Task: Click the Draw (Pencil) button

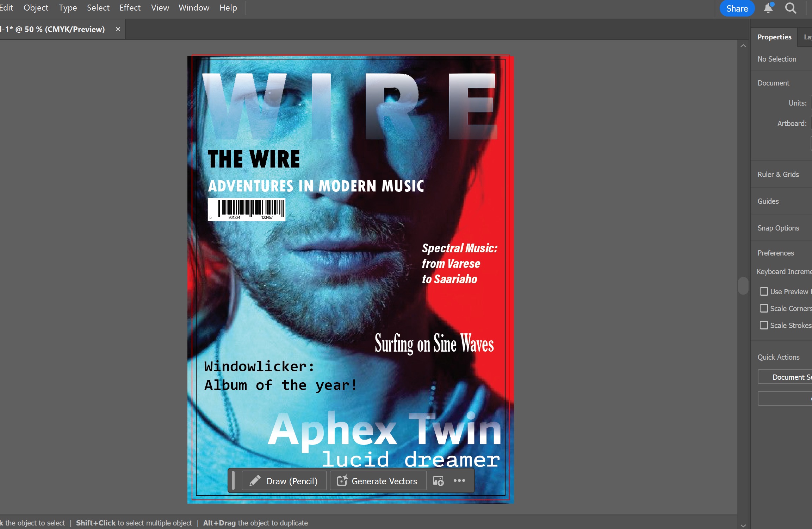Action: click(x=284, y=481)
